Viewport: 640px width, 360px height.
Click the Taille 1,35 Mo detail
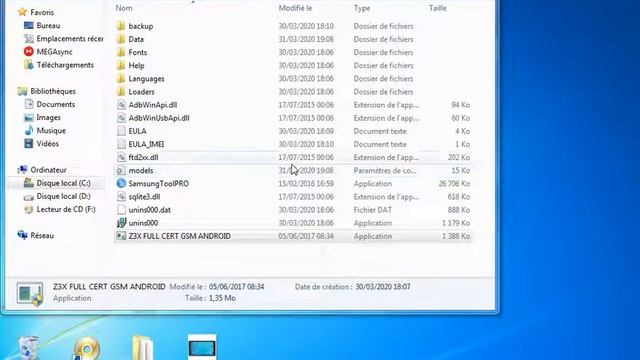[x=210, y=298]
